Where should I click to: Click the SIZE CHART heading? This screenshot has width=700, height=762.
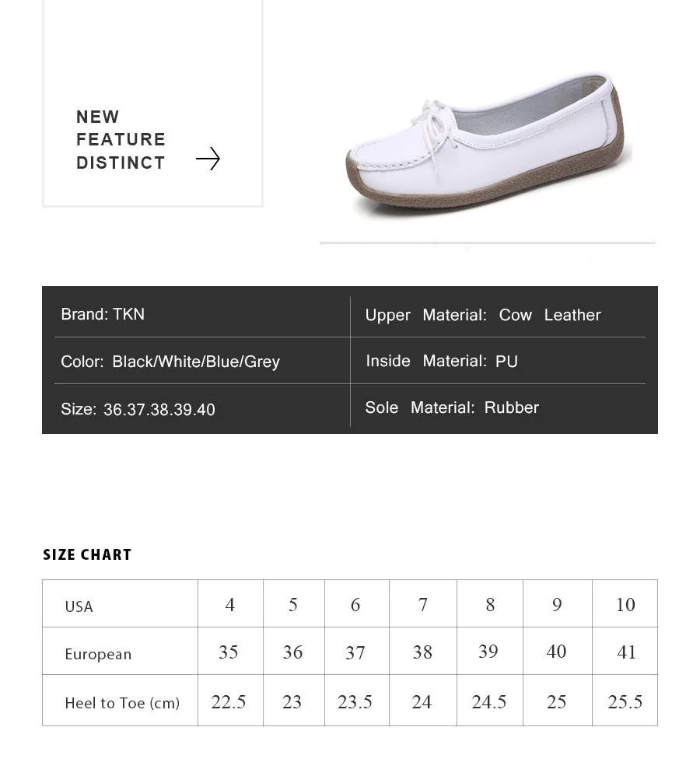87,554
